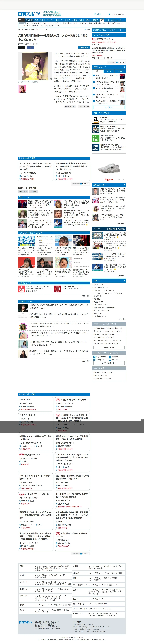Viewport: 144px width, 644px height.
Task: Click the Rakuten ad info icon
Action: coord(119,179)
